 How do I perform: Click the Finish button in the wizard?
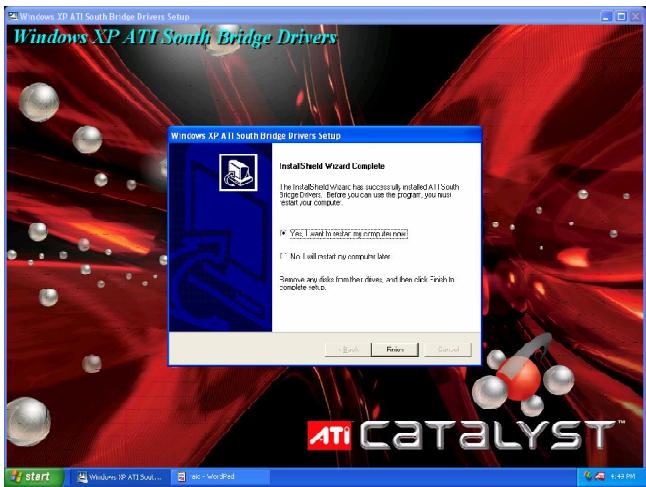pyautogui.click(x=395, y=349)
